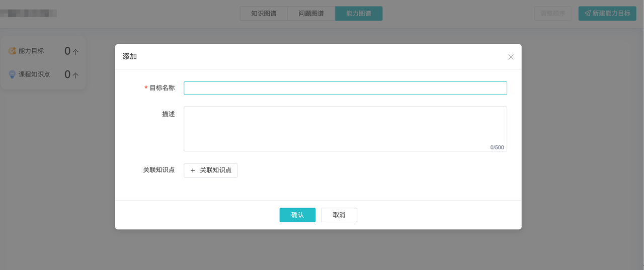Click the 能力目标 count value
The width and height of the screenshot is (644, 270).
pos(67,51)
